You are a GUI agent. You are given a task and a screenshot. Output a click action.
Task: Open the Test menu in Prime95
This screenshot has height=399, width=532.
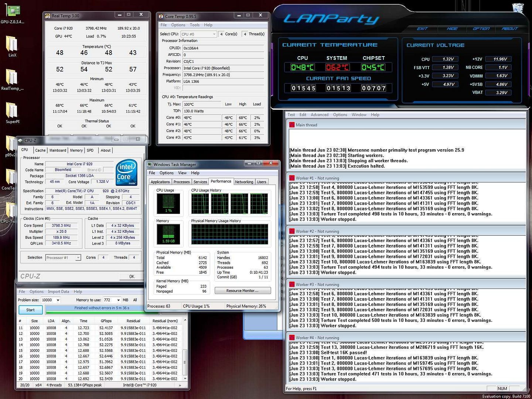point(291,115)
